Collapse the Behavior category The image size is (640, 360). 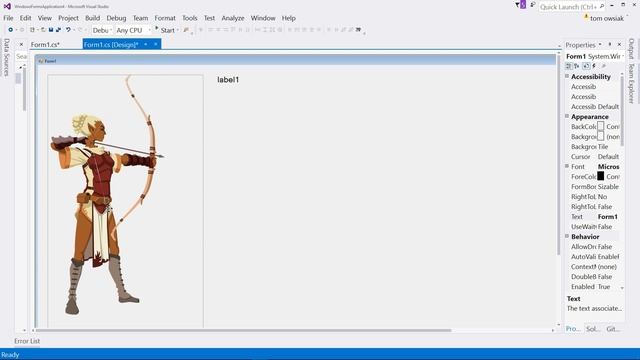(567, 236)
